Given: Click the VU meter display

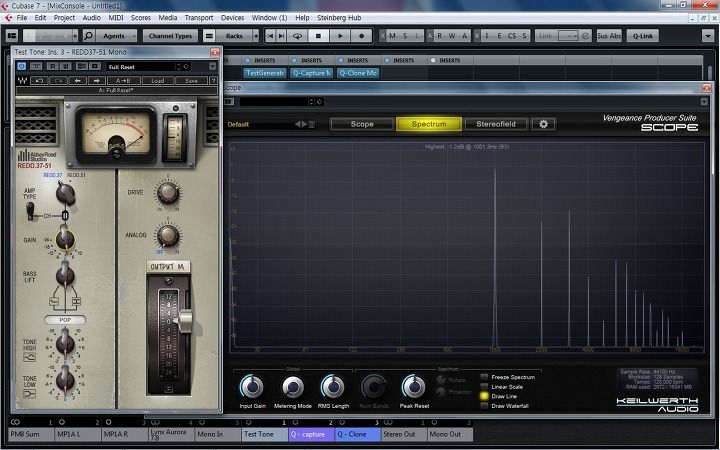Looking at the screenshot, I should pyautogui.click(x=116, y=134).
